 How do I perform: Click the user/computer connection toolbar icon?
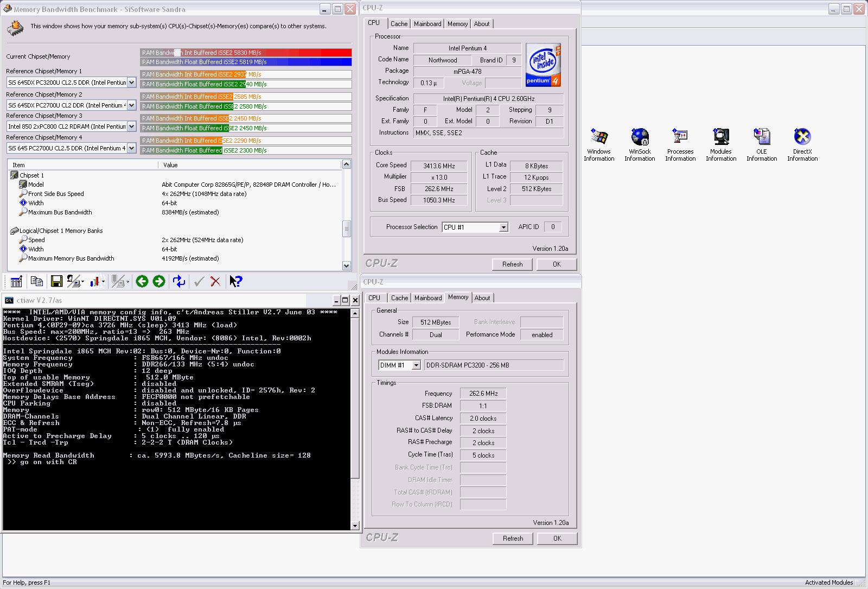(x=73, y=281)
